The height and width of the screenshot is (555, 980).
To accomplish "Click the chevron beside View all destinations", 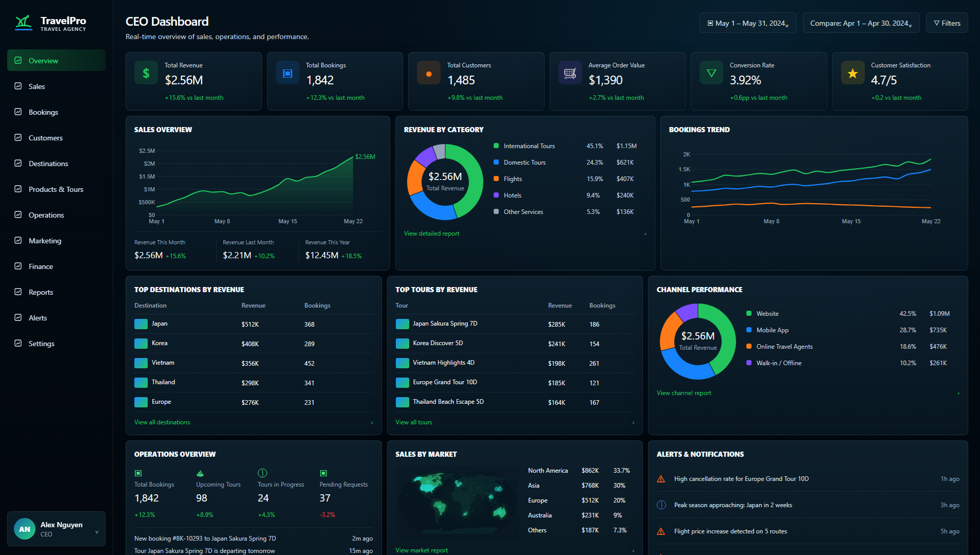I will point(372,423).
